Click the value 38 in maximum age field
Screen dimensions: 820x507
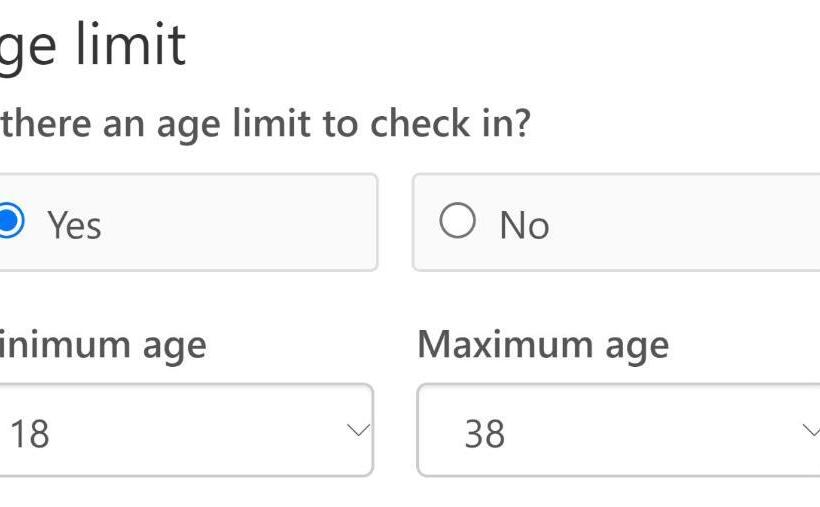(x=484, y=434)
